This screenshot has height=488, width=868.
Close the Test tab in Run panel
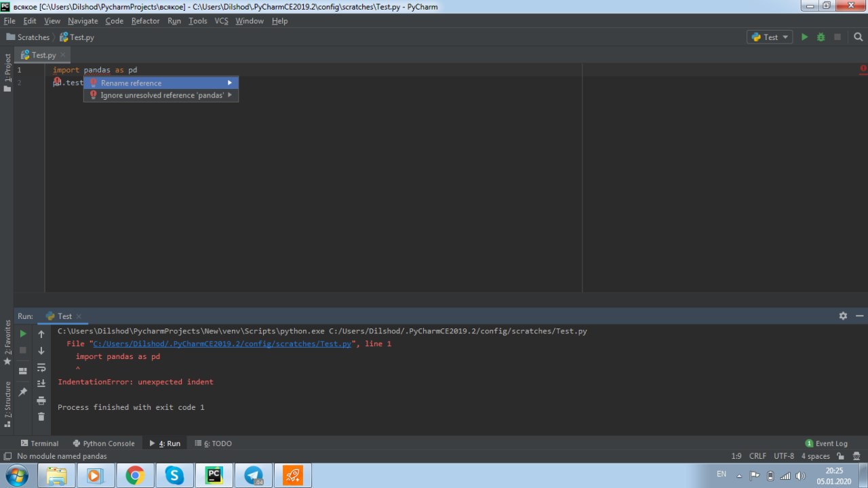pos(79,316)
